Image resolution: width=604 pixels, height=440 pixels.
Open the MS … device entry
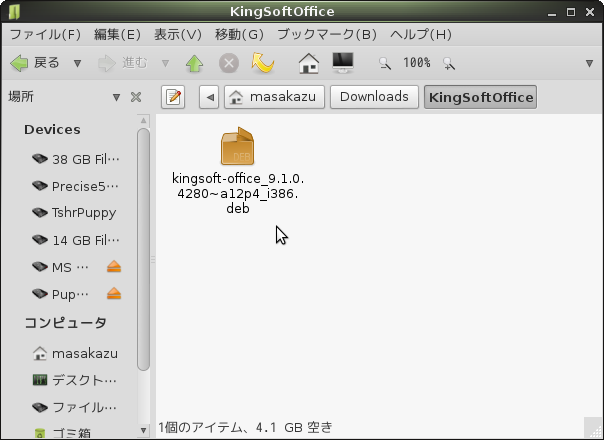(60, 267)
